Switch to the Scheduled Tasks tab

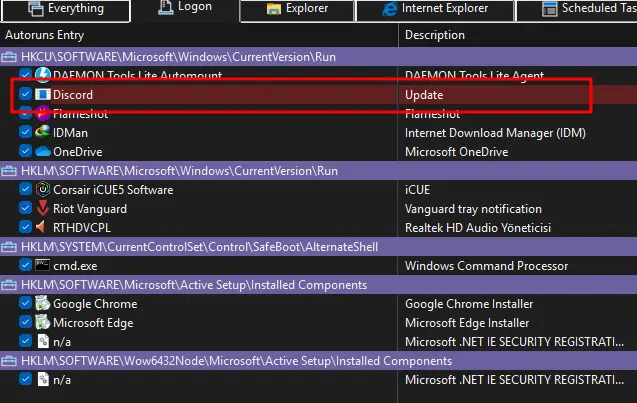tap(576, 10)
